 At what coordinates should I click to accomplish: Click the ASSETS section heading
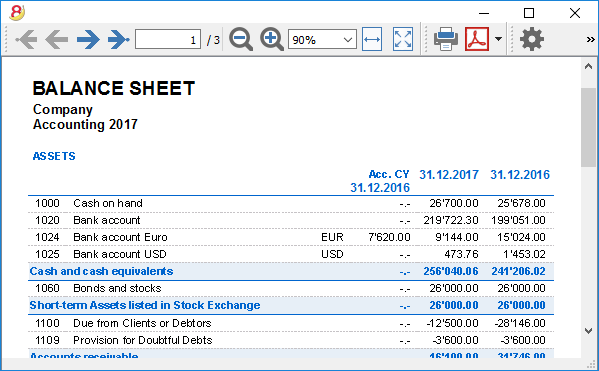tap(54, 156)
